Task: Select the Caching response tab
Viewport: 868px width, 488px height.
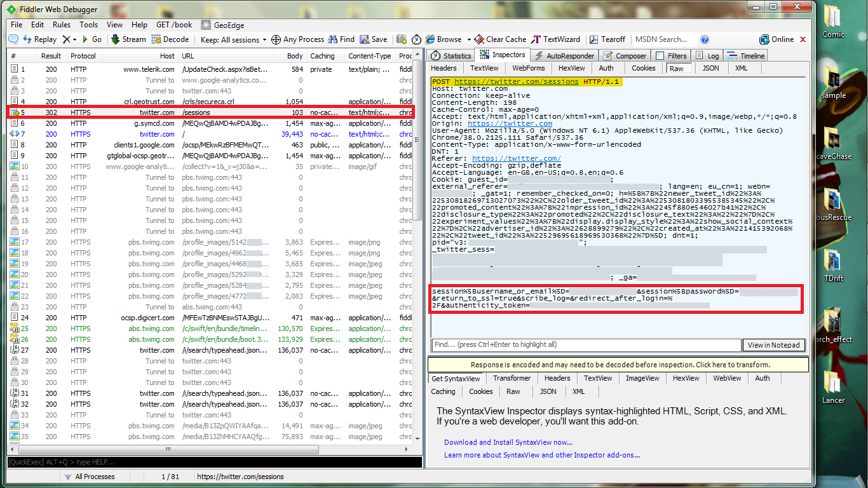Action: pos(443,391)
